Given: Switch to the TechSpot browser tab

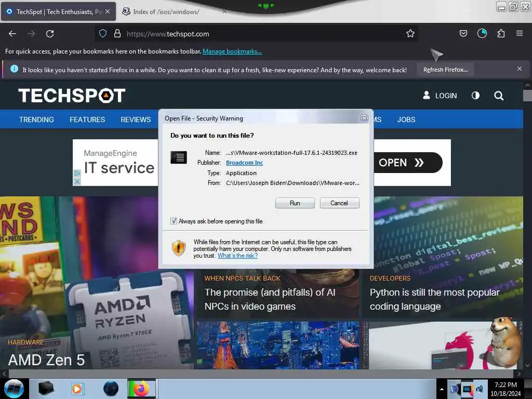Looking at the screenshot, I should 58,11.
